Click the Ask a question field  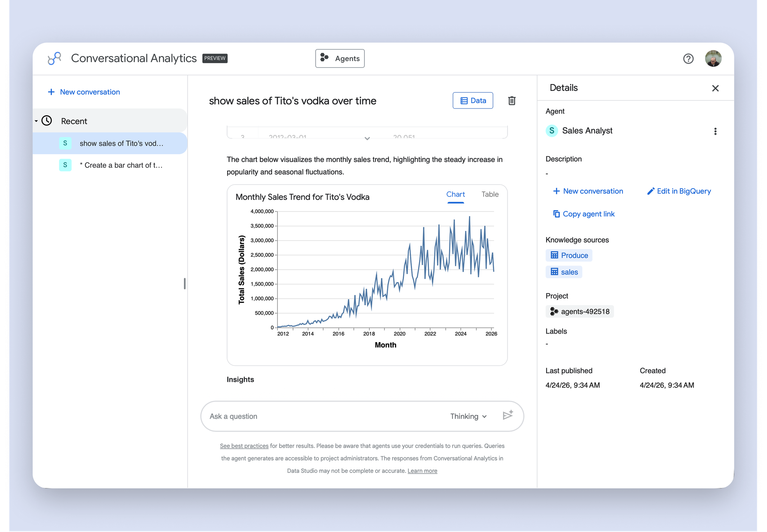(324, 416)
